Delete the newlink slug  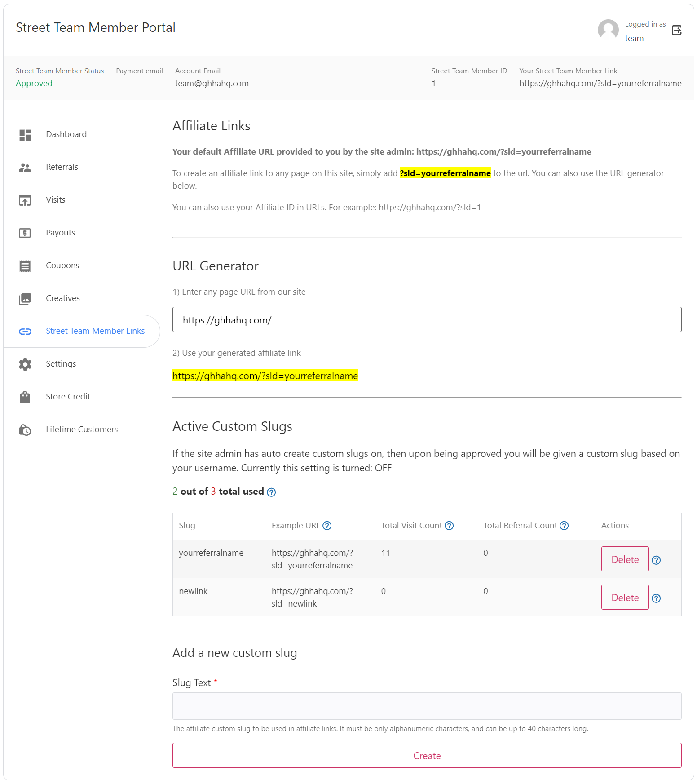coord(625,598)
